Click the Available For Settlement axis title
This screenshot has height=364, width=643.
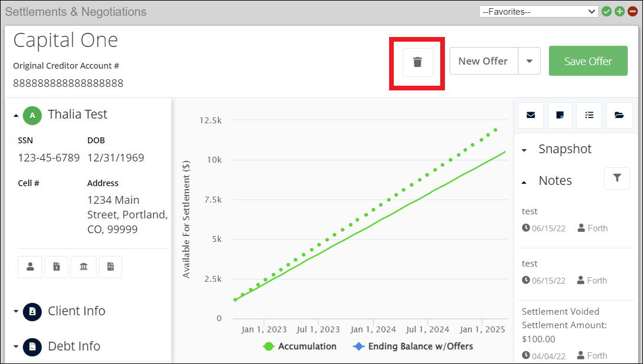pos(186,220)
